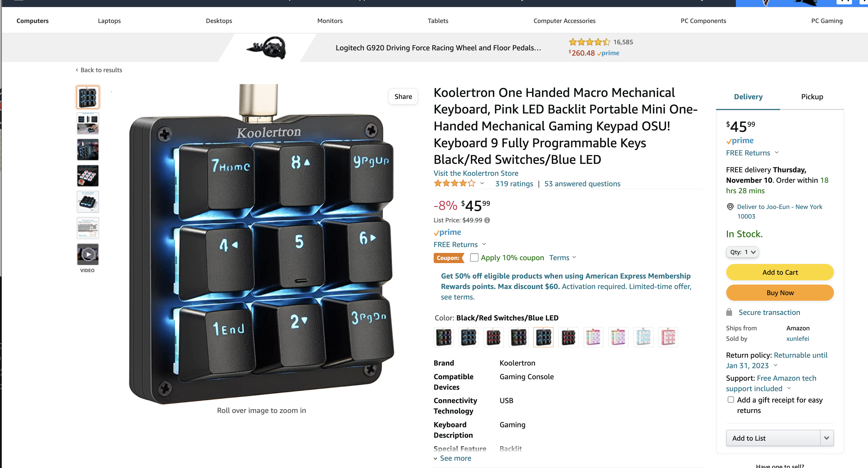The image size is (868, 468).
Task: Expand the Add to List dropdown arrow
Action: point(827,438)
